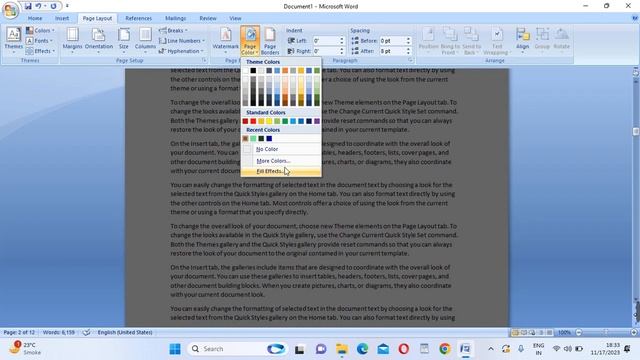Click inside the Spacing Before field
The width and height of the screenshot is (640, 360).
(x=392, y=41)
